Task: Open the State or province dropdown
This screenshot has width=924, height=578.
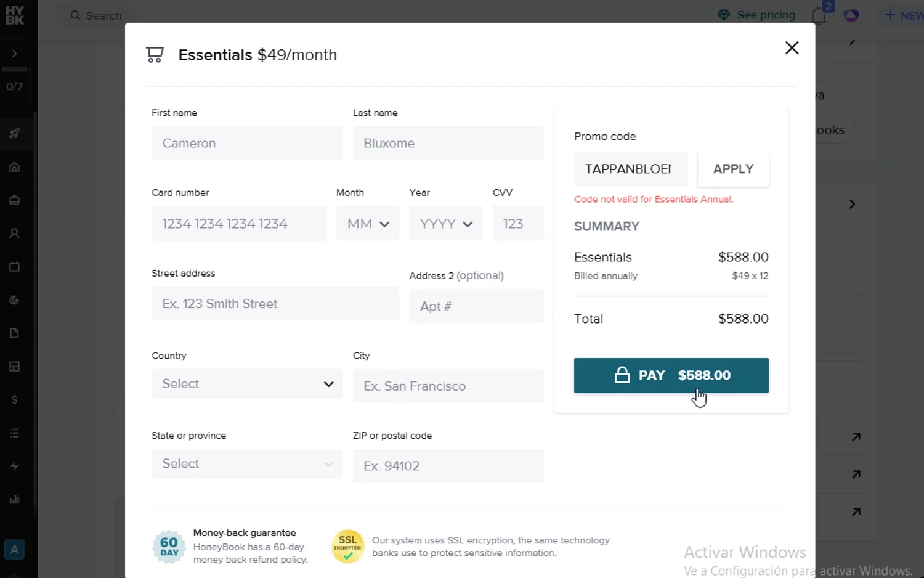Action: [x=247, y=463]
